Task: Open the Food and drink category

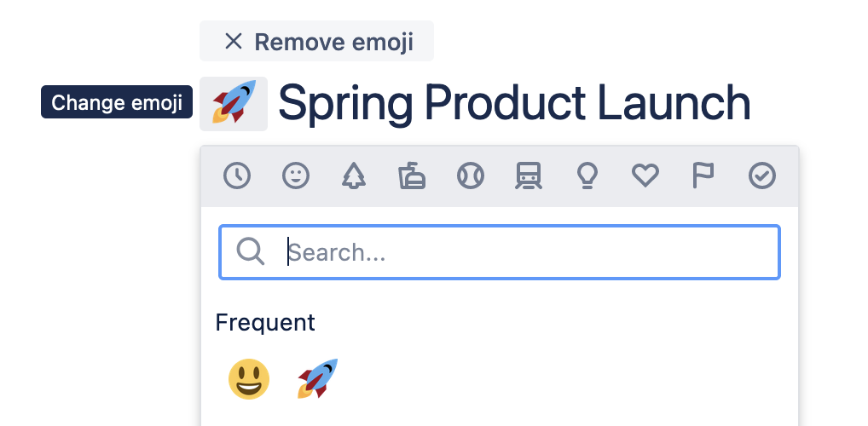Action: point(412,176)
